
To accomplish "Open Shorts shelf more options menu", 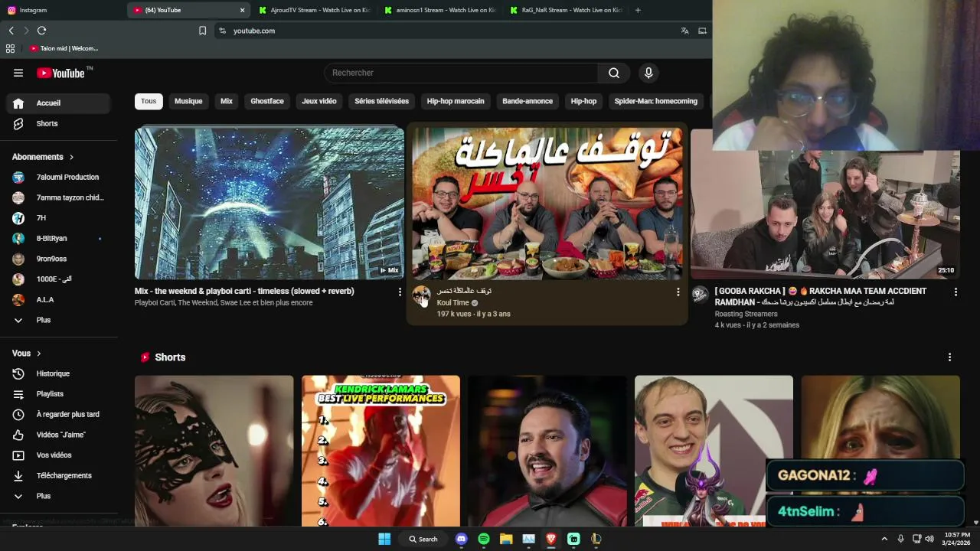I will (x=949, y=357).
